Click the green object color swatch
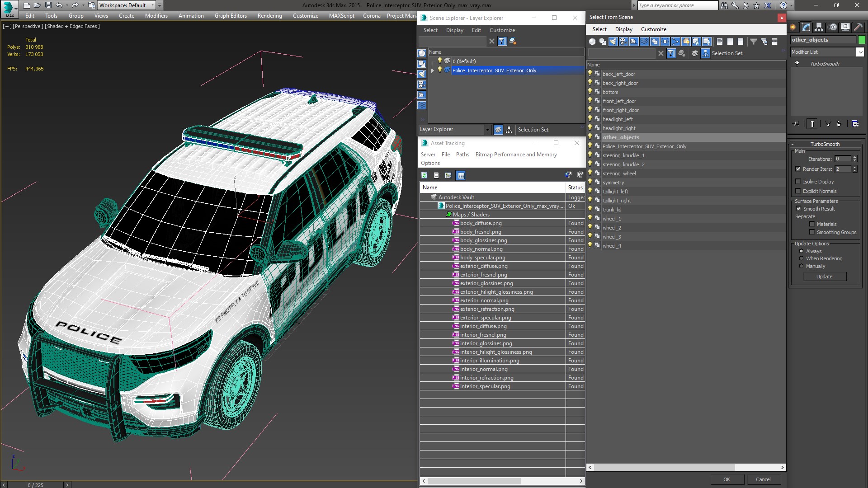868x488 pixels. (862, 40)
